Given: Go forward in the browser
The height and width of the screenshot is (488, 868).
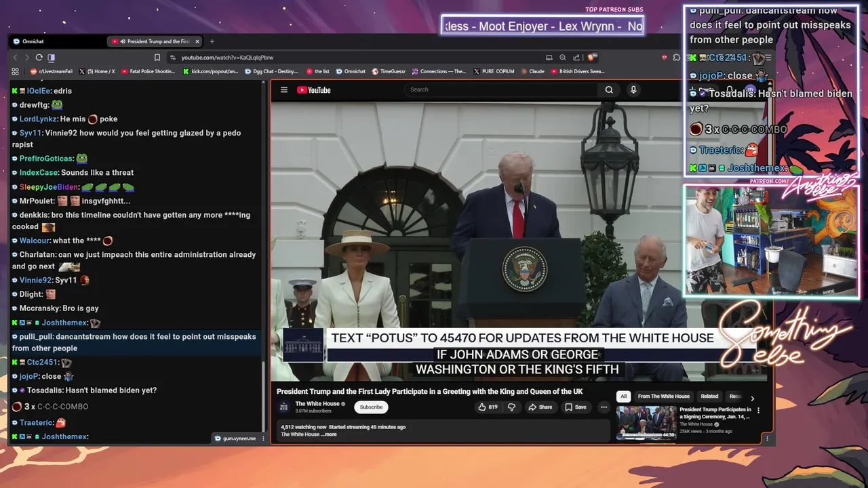Looking at the screenshot, I should [x=28, y=58].
